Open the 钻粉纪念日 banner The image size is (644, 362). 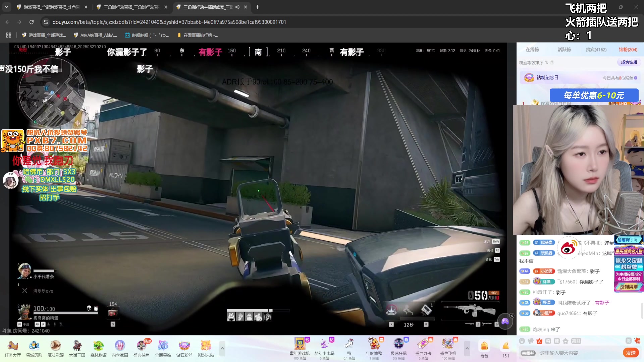(x=580, y=78)
